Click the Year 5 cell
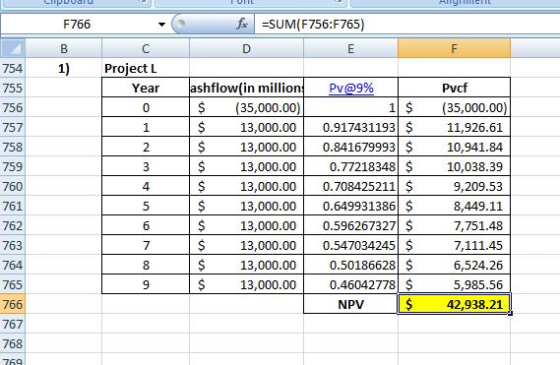This screenshot has height=365, width=560. coord(145,206)
